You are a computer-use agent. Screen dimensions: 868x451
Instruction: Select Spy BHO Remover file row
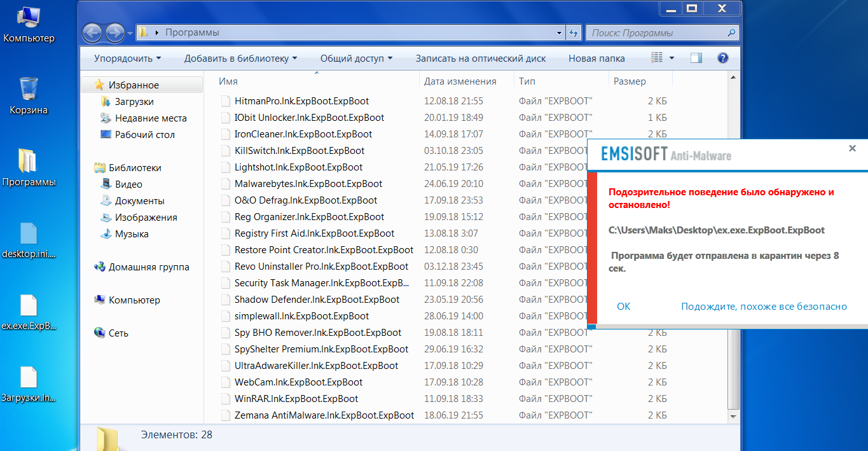point(445,333)
